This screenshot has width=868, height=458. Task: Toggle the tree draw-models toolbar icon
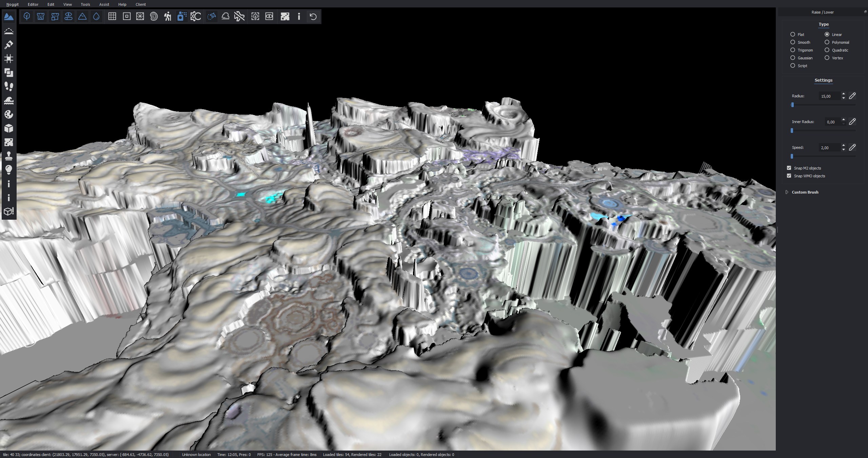(27, 16)
